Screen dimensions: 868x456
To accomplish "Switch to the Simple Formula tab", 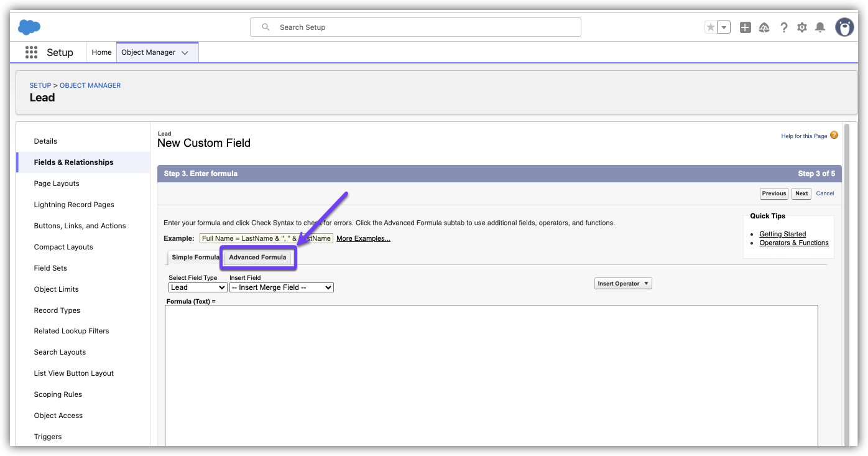I will (x=195, y=258).
